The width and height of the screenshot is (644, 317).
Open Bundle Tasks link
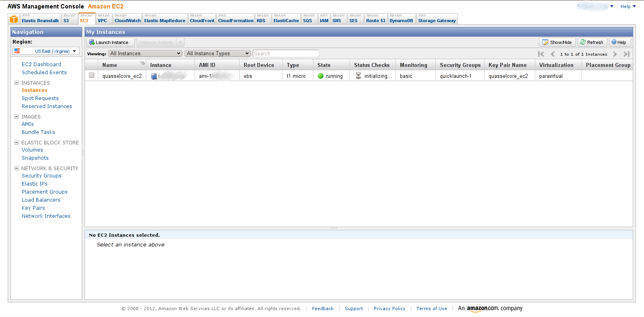pos(38,132)
